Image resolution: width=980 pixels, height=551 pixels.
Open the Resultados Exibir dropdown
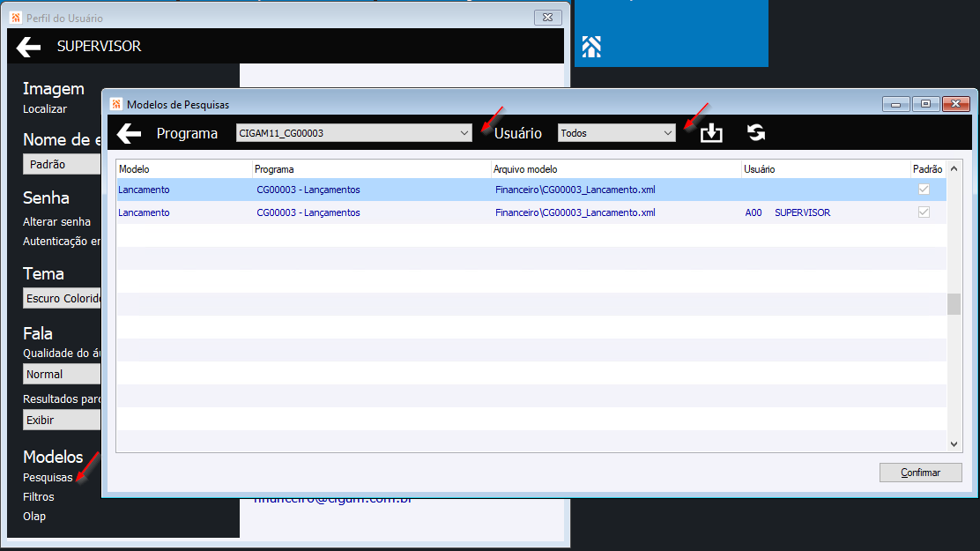pyautogui.click(x=62, y=420)
